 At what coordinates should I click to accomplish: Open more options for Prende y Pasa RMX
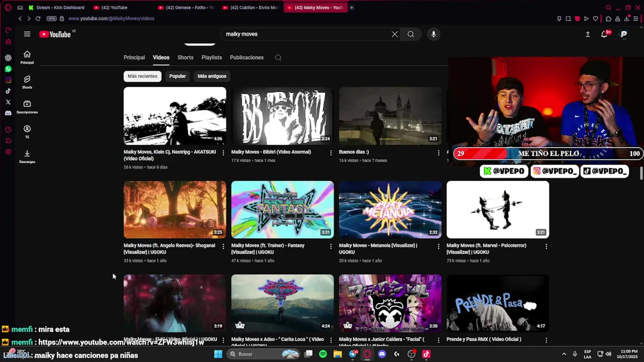coord(546,340)
